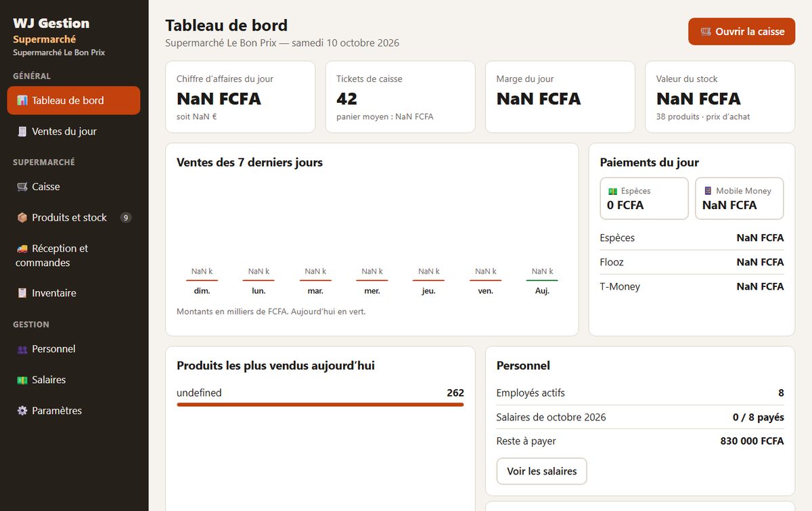The image size is (812, 511).
Task: Click the Produits et stock box icon
Action: (x=22, y=217)
